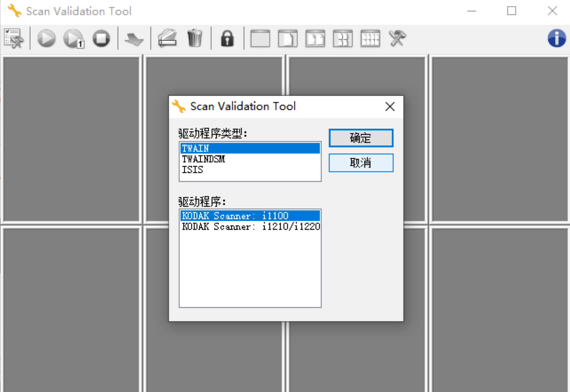Start scanning with the play icon
Screen dimensions: 570x392
[46, 39]
